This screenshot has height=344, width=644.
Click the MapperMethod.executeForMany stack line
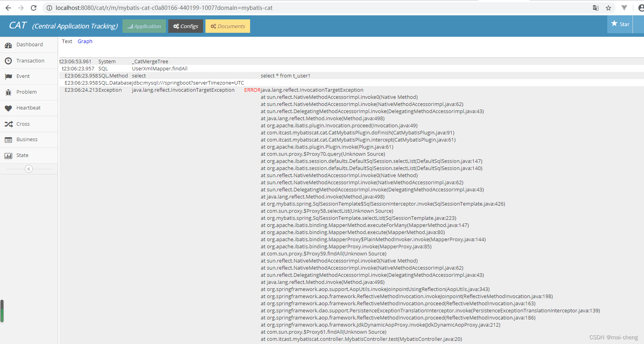click(365, 225)
